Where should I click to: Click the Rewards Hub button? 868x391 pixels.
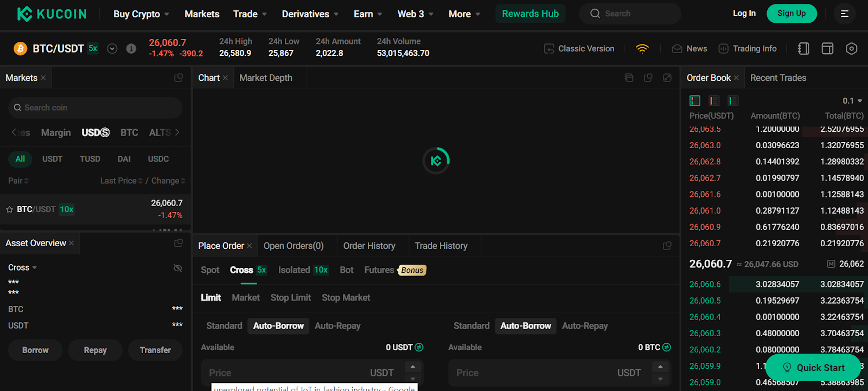click(530, 14)
